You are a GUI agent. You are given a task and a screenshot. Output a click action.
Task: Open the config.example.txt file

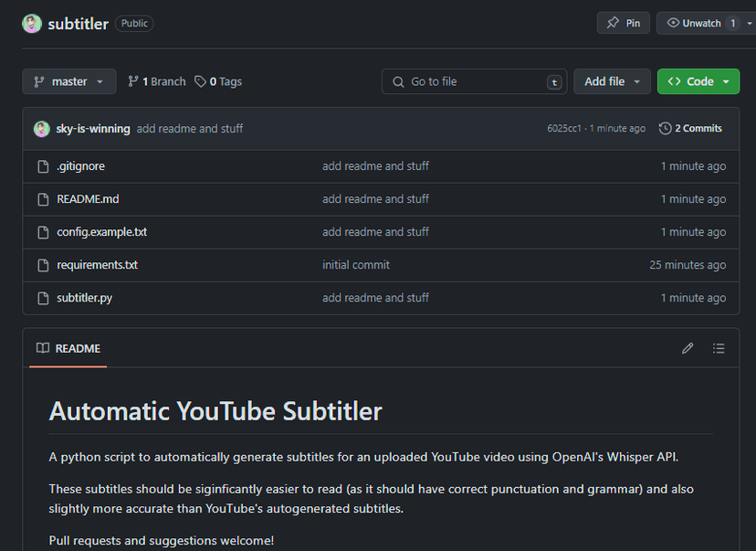point(101,232)
